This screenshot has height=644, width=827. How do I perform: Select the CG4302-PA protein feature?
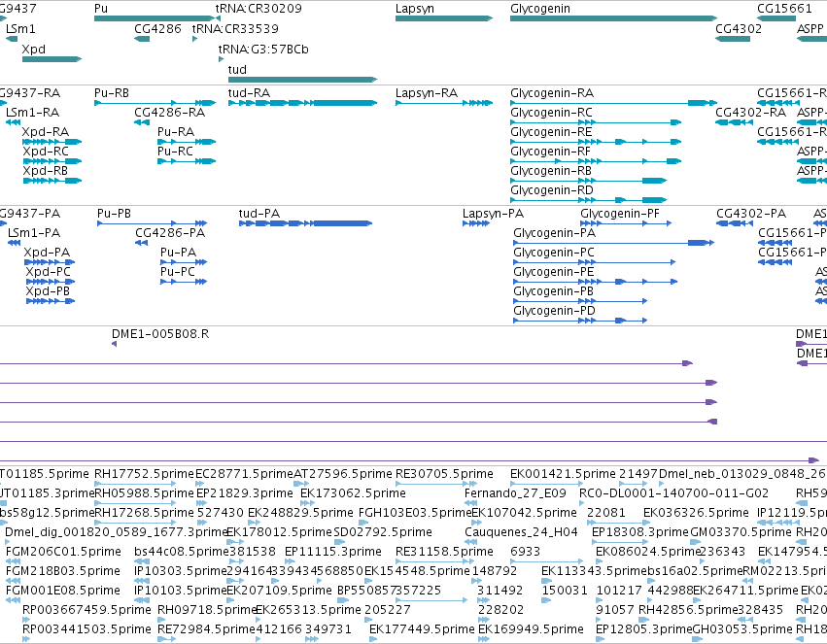(735, 223)
